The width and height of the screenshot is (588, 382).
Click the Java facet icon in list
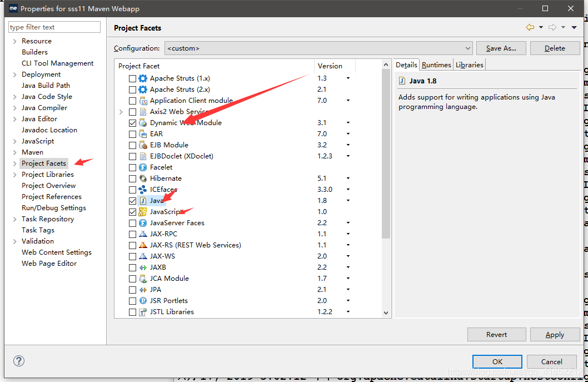[x=143, y=201]
